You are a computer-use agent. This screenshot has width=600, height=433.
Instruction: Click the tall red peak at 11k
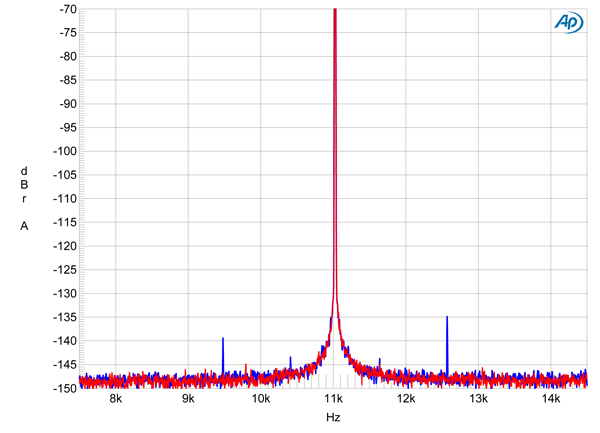(x=334, y=150)
